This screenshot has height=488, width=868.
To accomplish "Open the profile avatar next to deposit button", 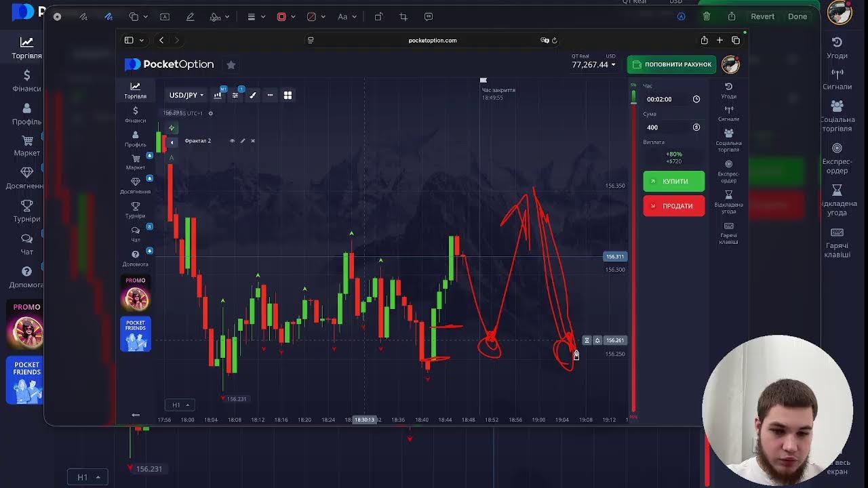I will [x=730, y=64].
